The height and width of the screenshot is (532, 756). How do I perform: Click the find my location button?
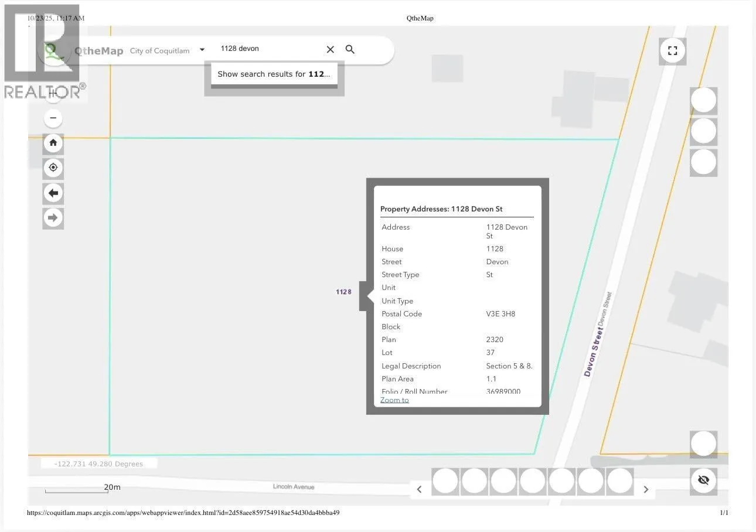53,168
